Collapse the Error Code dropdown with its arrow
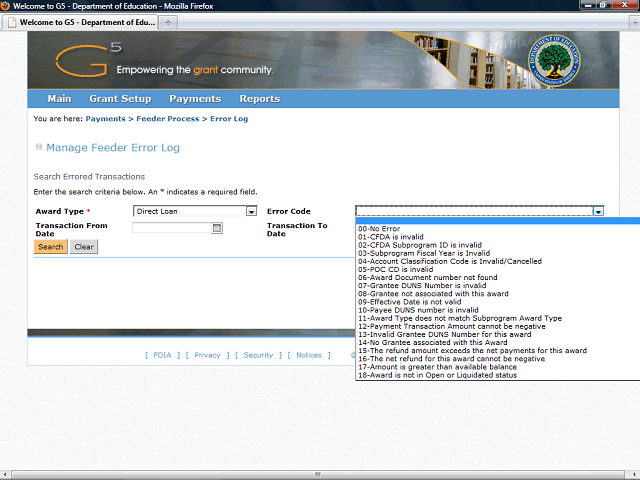The width and height of the screenshot is (640, 480). 598,211
